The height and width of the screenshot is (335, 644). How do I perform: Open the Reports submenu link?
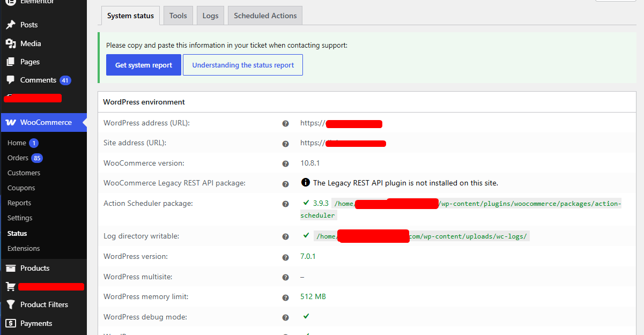pos(19,203)
